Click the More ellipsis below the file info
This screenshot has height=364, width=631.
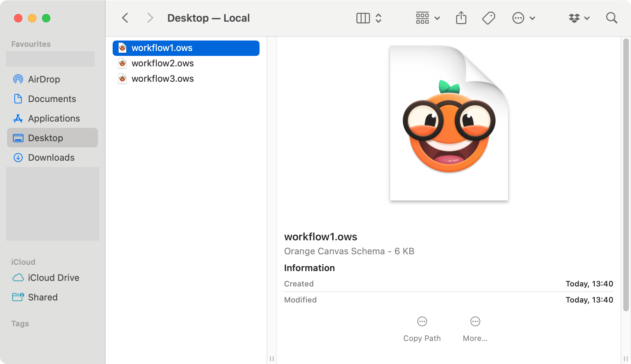click(x=475, y=328)
